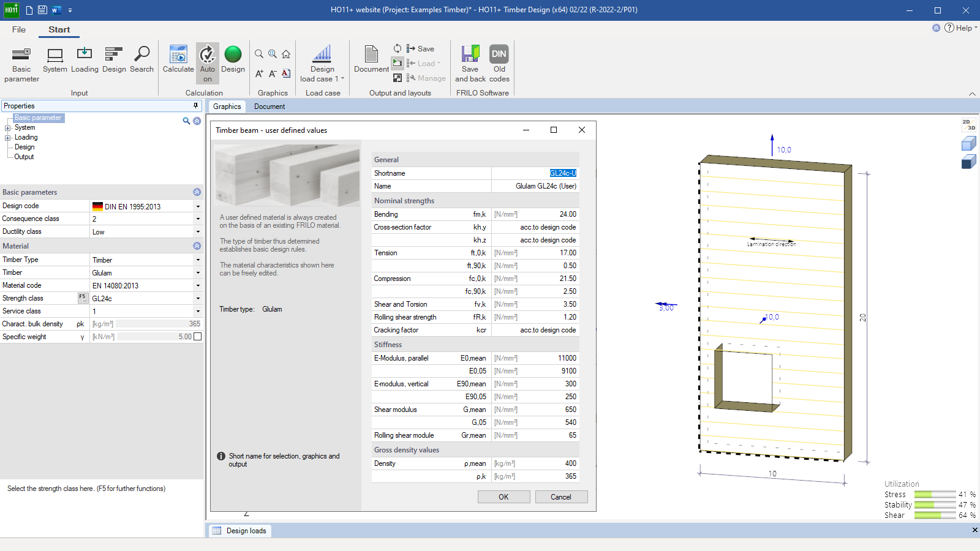Viewport: 980px width, 551px height.
Task: Click the Design bars icon in the Input group
Action: click(114, 60)
